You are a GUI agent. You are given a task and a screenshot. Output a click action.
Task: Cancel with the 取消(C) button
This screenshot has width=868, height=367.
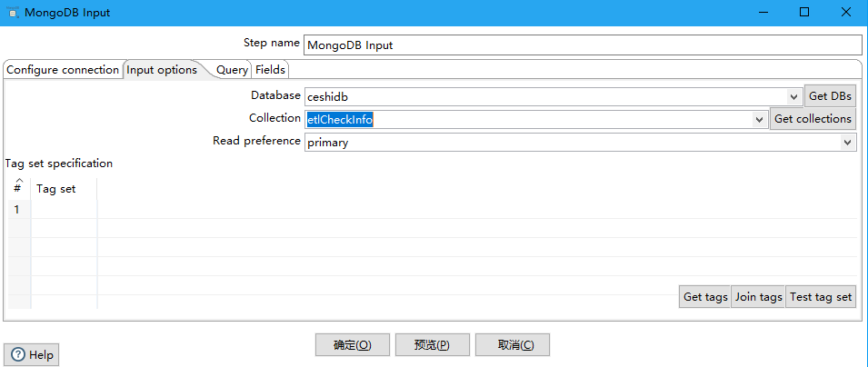[513, 345]
